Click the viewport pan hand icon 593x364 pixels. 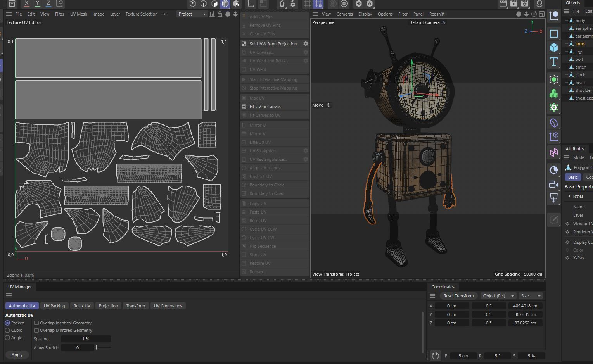tap(519, 14)
